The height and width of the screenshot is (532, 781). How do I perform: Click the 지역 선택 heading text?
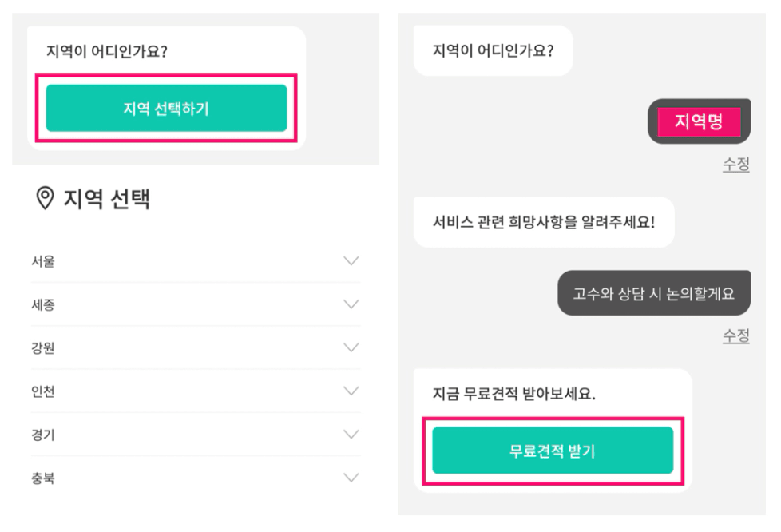click(106, 198)
